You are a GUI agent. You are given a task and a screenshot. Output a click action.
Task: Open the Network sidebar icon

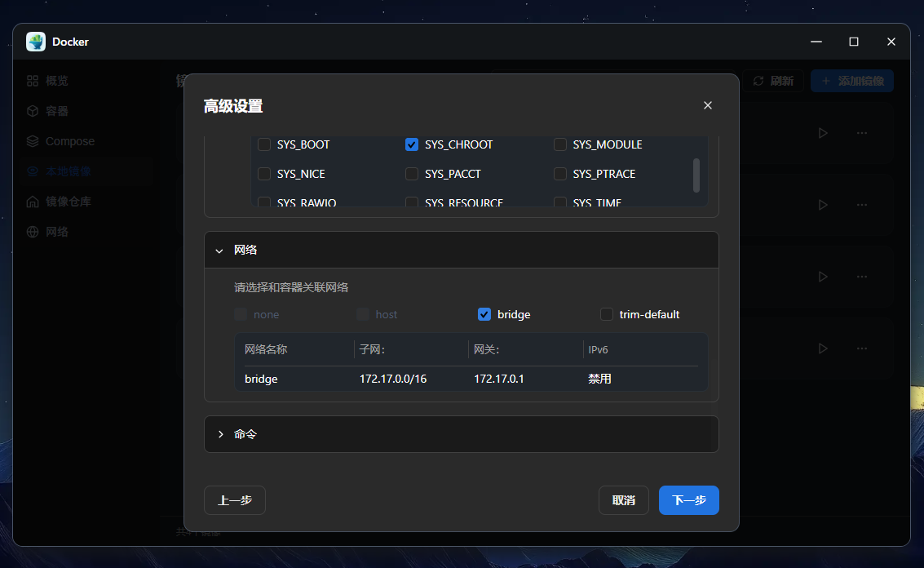point(33,232)
